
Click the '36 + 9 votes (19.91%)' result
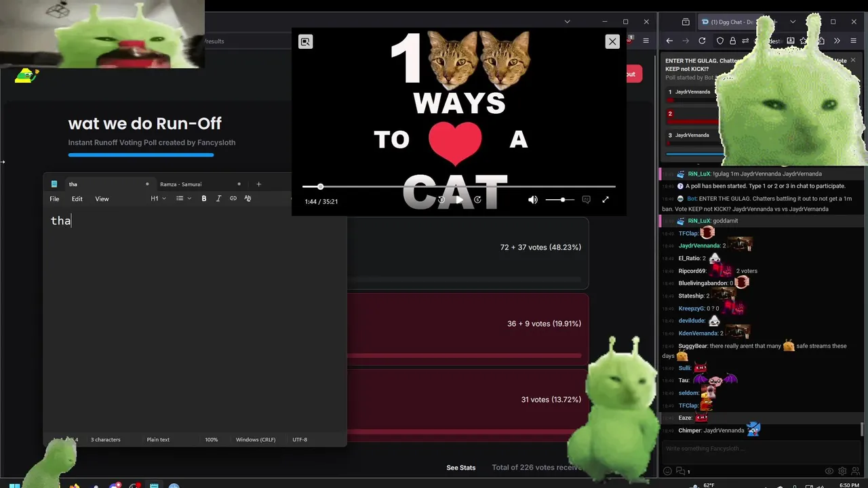[544, 324]
